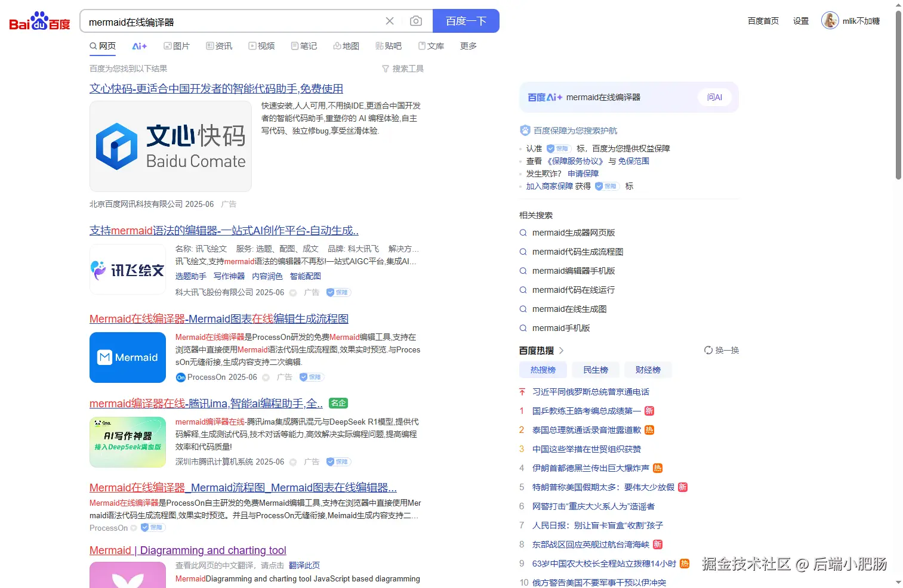Image resolution: width=903 pixels, height=588 pixels.
Task: Open mermaid编译器在线-腾讯ima result link
Action: click(x=206, y=403)
